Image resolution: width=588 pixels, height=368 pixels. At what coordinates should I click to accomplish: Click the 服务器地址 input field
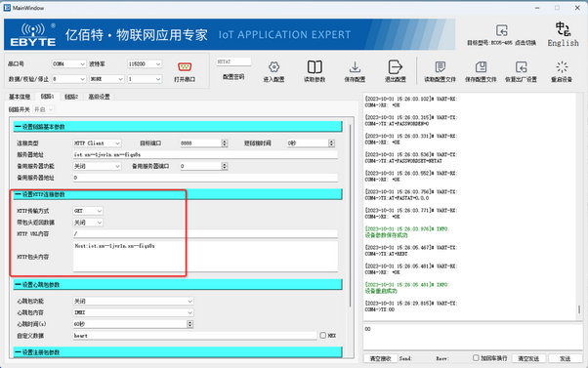pos(205,155)
